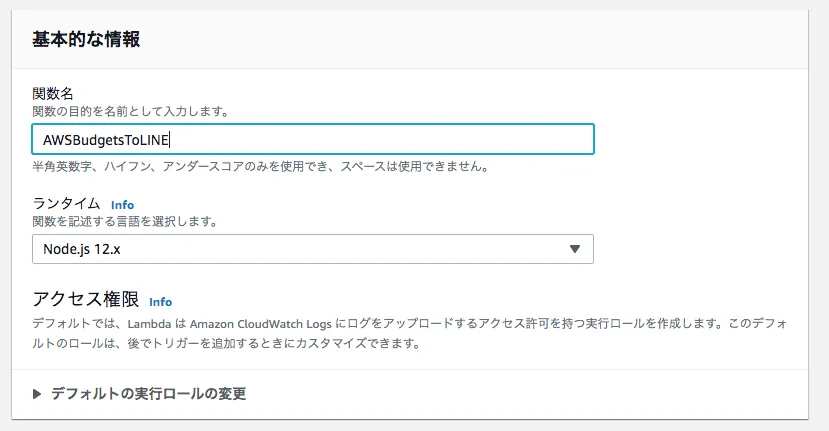
Task: Click the ランタイム label text
Action: click(66, 203)
